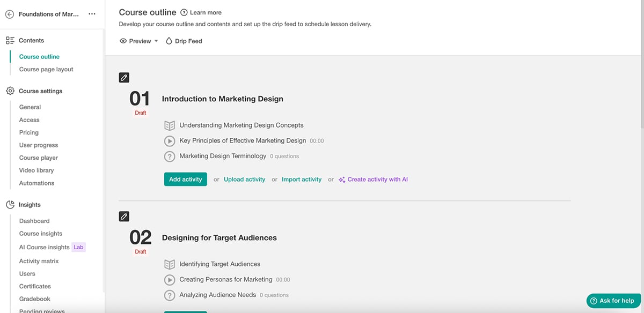Click the ebook icon beside Understanding Marketing Design Concepts
Image resolution: width=644 pixels, height=313 pixels.
click(170, 125)
